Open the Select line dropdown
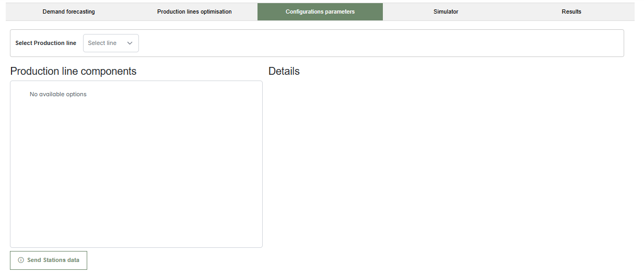 click(x=111, y=43)
